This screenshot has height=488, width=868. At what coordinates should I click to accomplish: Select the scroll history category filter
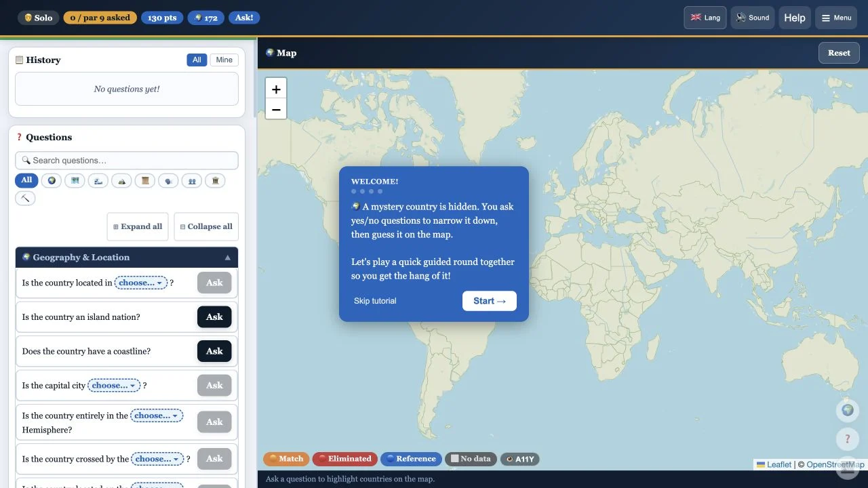[x=144, y=181]
